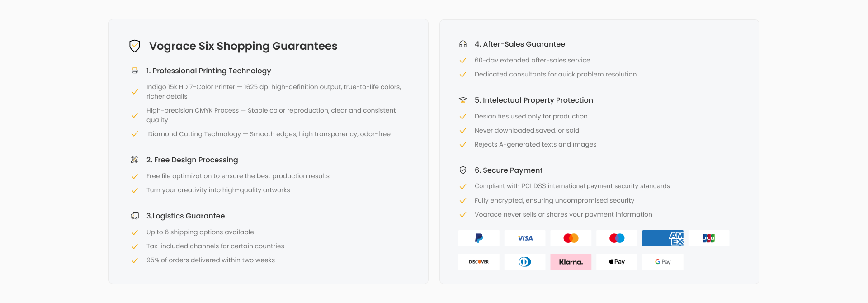868x303 pixels.
Task: Click the printer icon for Professional Printing Technology
Action: [135, 71]
